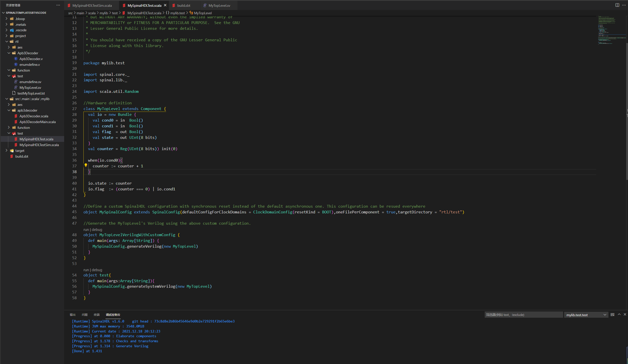The width and height of the screenshot is (628, 364).
Task: Select the 调试控制台 debug console tab
Action: pos(113,315)
